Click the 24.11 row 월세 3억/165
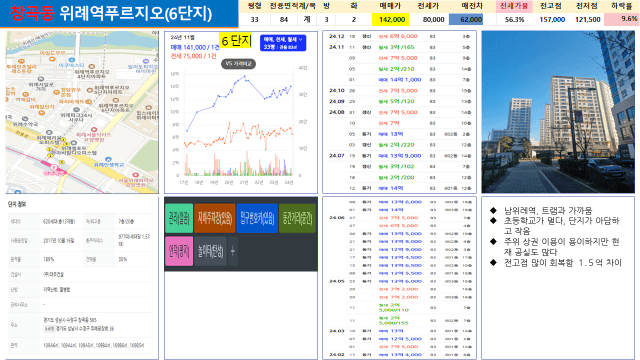The width and height of the screenshot is (640, 360). pyautogui.click(x=396, y=47)
